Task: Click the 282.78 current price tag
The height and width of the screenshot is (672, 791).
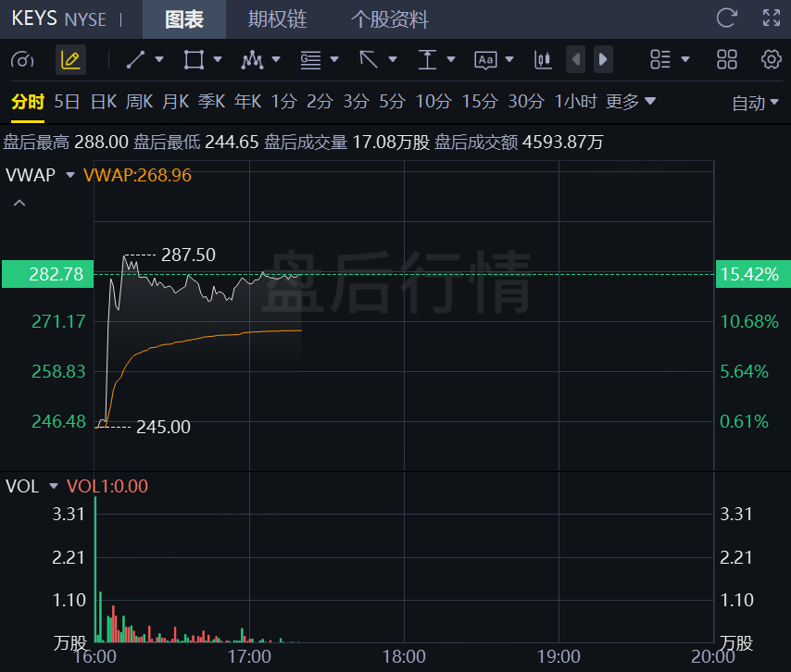Action: 47,274
